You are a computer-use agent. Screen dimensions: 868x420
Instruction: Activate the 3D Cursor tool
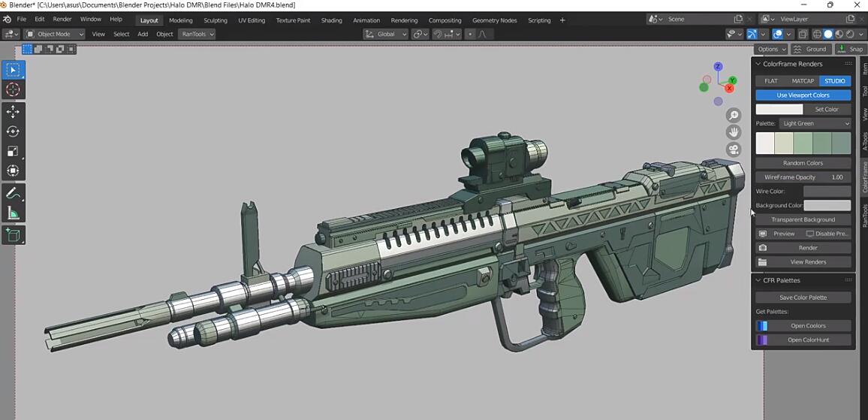coord(14,89)
